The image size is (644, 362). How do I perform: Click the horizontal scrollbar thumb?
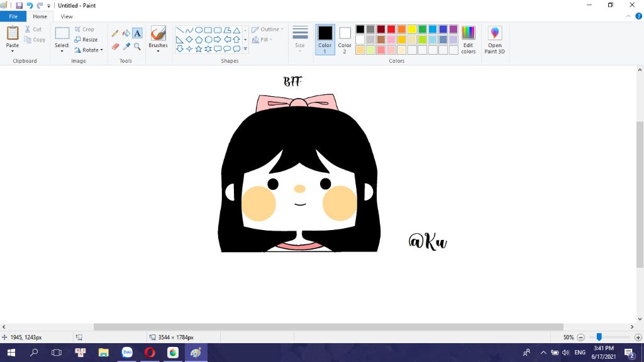pos(328,327)
